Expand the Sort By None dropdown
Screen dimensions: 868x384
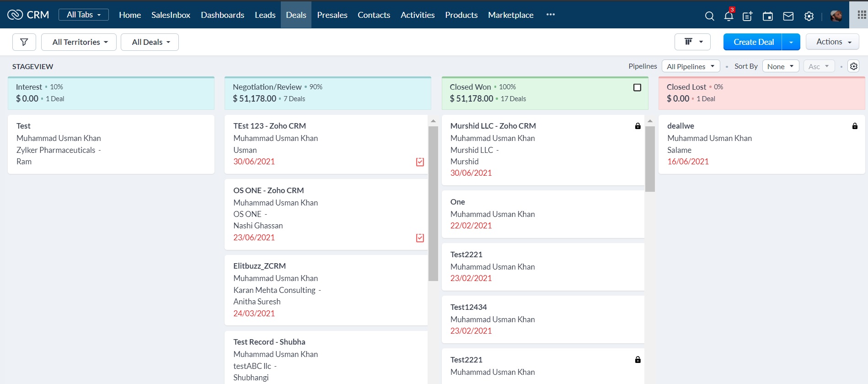pos(780,66)
